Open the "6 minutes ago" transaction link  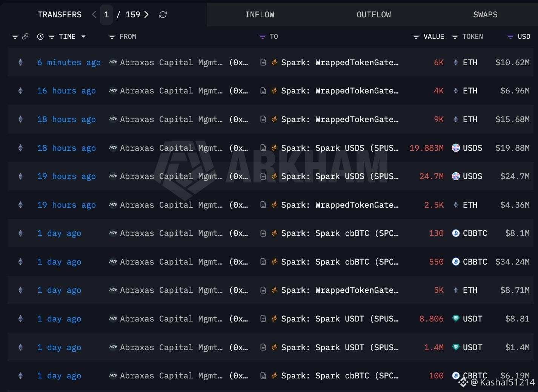69,63
